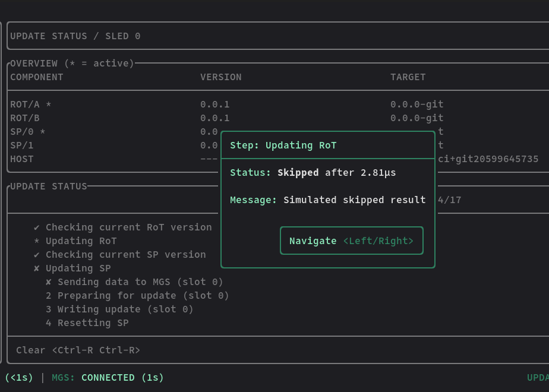Image resolution: width=549 pixels, height=392 pixels.
Task: Click checkmark icon beside Checking current RoT version
Action: pyautogui.click(x=36, y=227)
